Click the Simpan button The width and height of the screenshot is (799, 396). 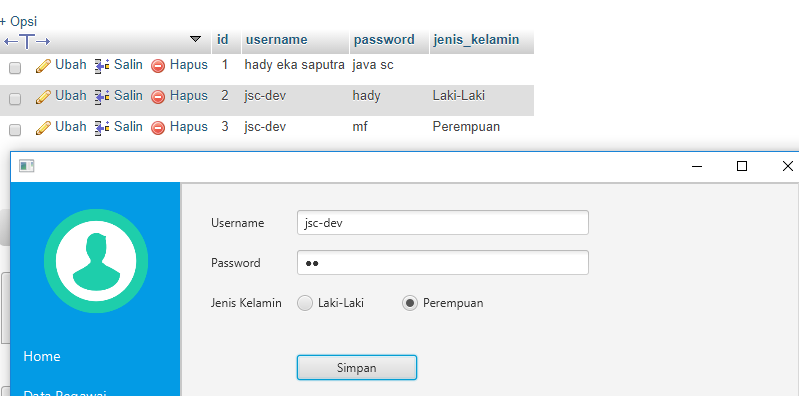click(357, 367)
